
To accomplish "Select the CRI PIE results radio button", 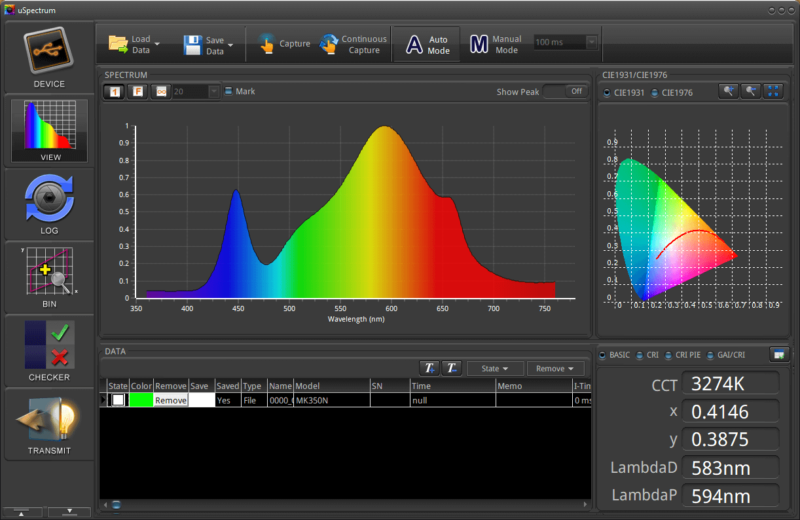I will 668,355.
